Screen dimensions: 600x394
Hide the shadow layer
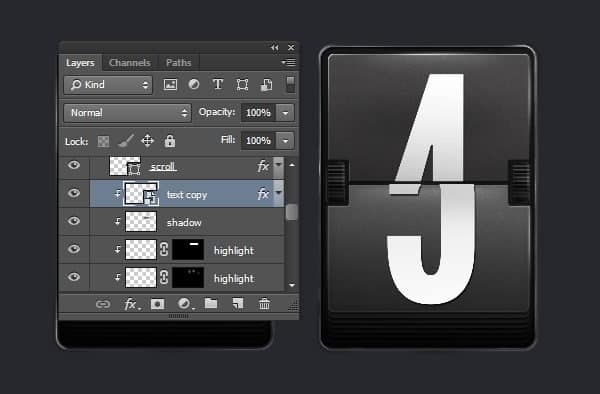click(x=74, y=221)
